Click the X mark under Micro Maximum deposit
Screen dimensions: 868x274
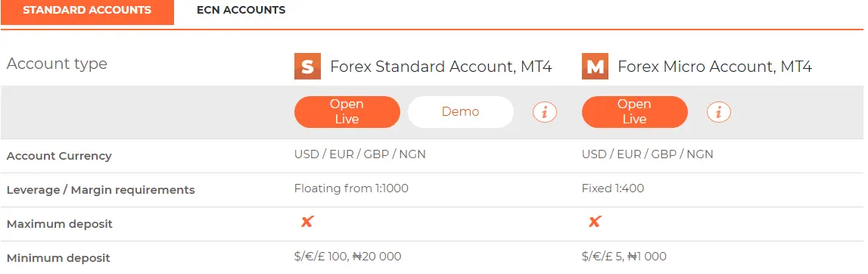[595, 222]
